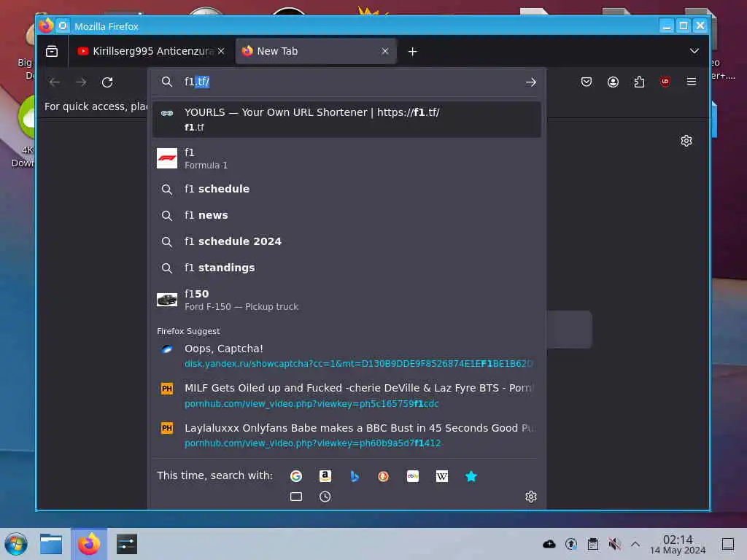
Task: Search this time with Bing
Action: click(355, 475)
